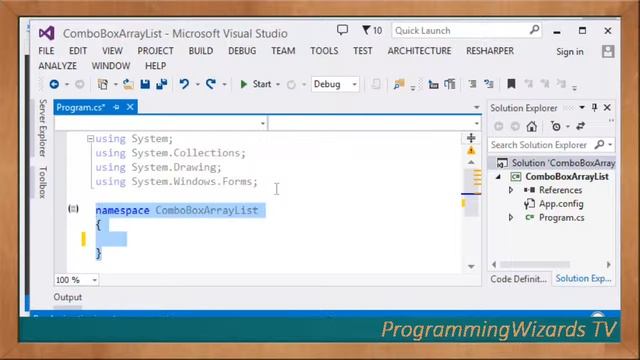This screenshot has height=360, width=640.
Task: Click the Visual Studio logo icon
Action: coord(47,33)
